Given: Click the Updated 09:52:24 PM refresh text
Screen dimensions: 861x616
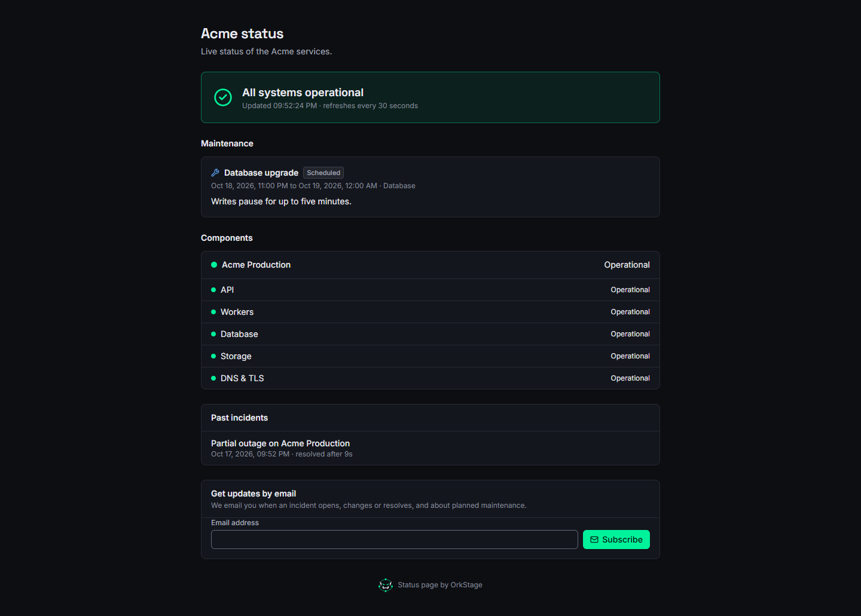Looking at the screenshot, I should (330, 106).
